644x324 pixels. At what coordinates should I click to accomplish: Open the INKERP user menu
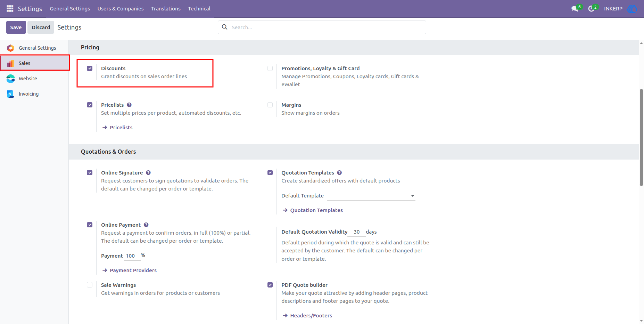point(613,9)
